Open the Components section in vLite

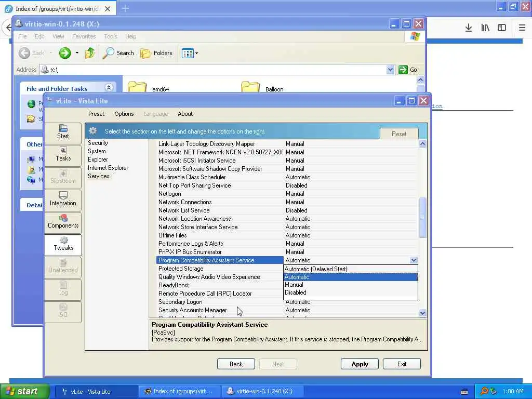63,222
